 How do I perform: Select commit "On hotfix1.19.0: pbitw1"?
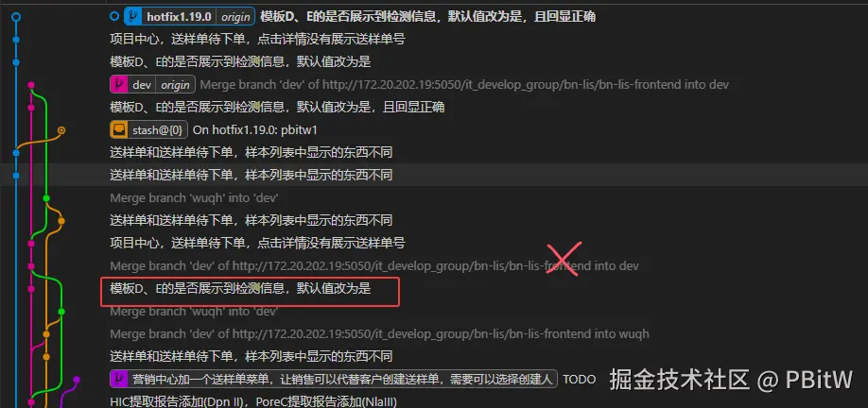[x=254, y=130]
